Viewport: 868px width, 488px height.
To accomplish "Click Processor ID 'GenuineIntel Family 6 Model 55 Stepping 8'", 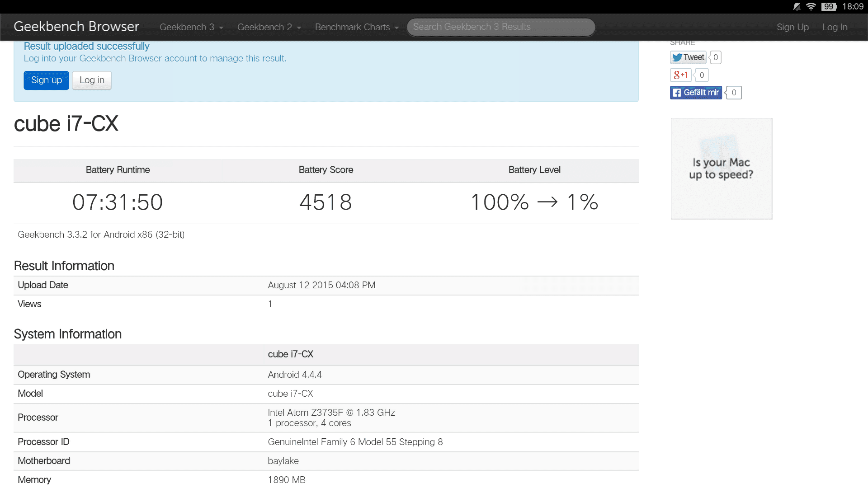I will (x=355, y=442).
